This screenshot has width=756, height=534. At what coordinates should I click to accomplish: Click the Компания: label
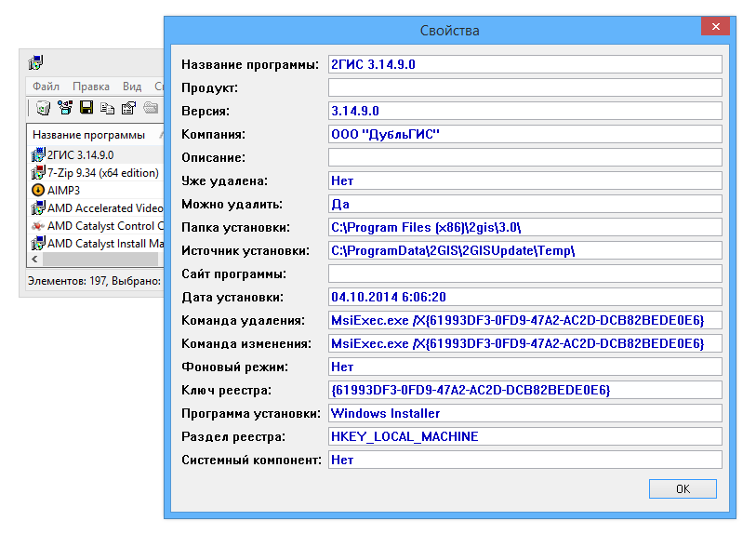(x=213, y=134)
